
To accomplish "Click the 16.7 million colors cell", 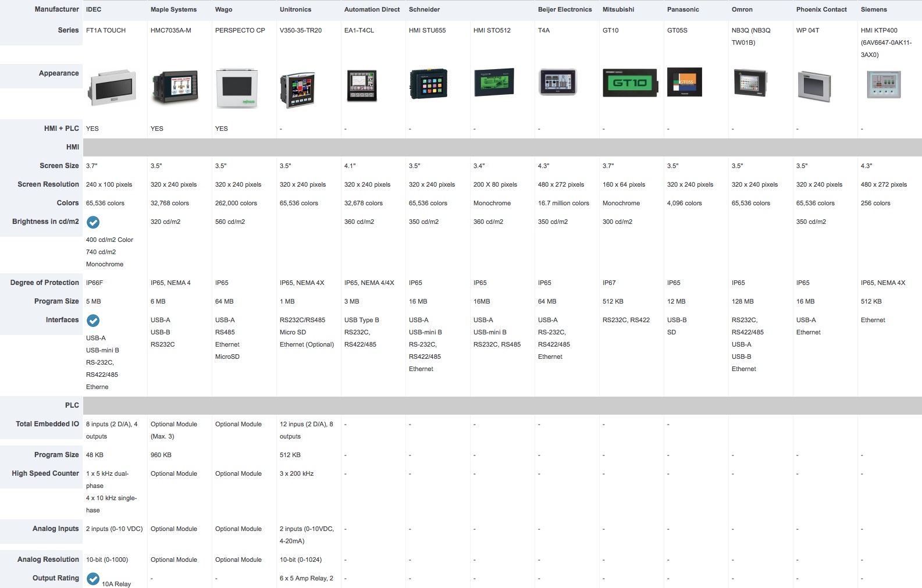I will [564, 203].
